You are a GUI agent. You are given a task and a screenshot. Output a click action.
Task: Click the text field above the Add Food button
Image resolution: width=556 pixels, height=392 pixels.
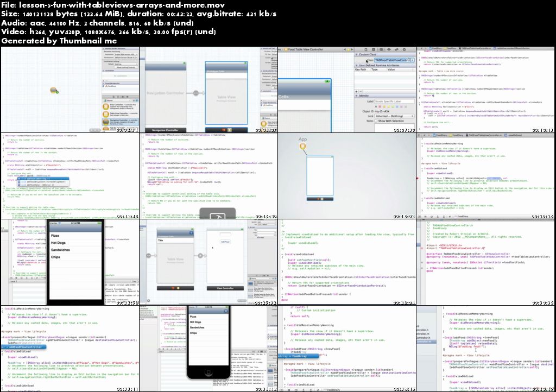click(225, 235)
